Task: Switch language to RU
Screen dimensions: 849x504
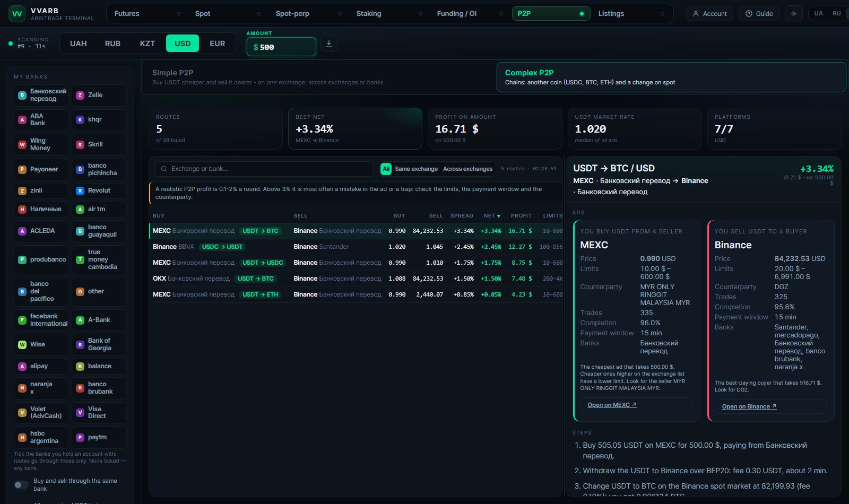Action: click(x=837, y=14)
